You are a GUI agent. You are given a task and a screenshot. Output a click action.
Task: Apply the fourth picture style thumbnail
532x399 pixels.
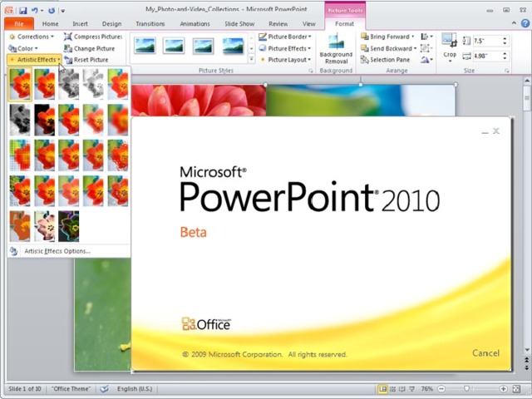(233, 47)
